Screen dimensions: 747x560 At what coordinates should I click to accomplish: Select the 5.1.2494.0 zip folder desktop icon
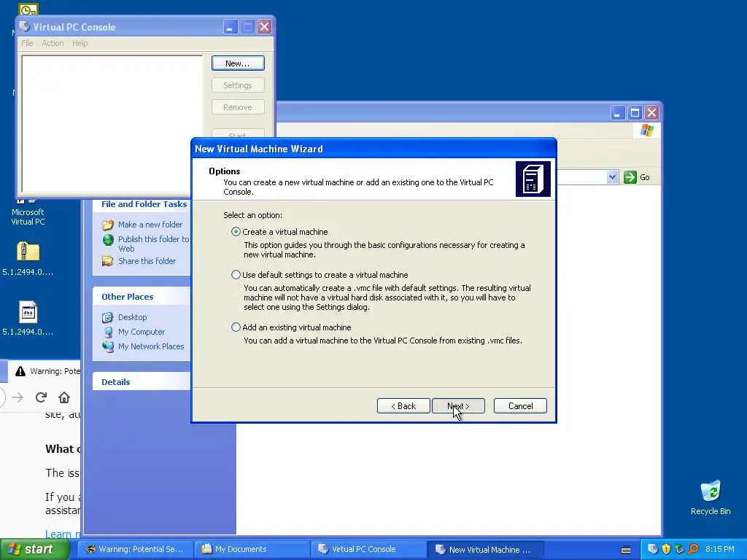[28, 259]
